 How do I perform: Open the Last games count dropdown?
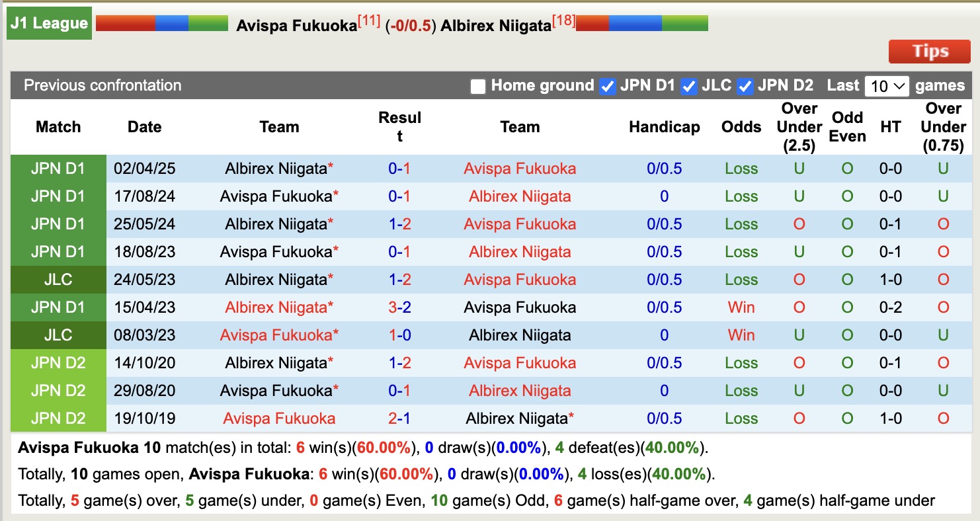[887, 86]
